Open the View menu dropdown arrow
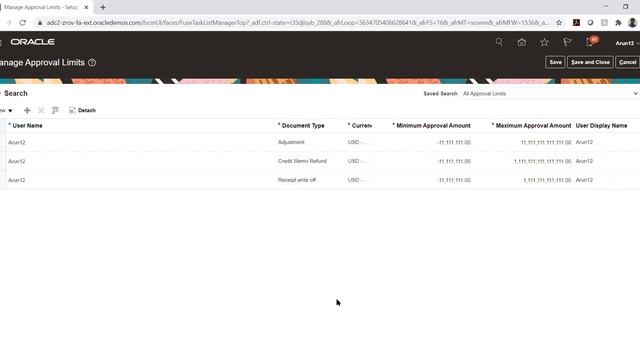Image resolution: width=640 pixels, height=360 pixels. click(10, 111)
